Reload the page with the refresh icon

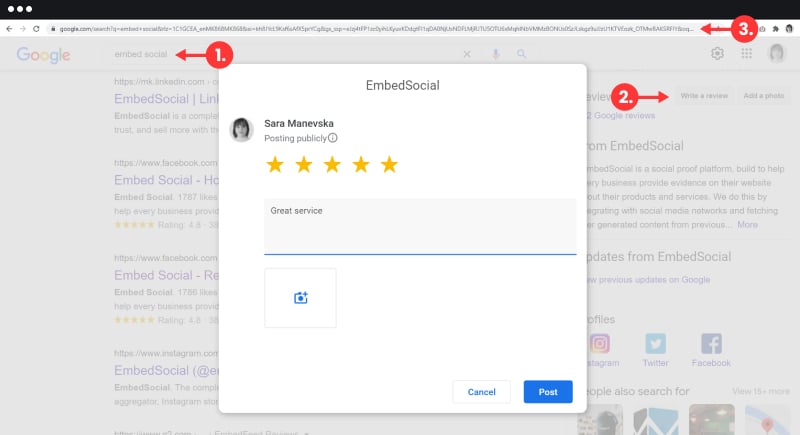pyautogui.click(x=36, y=29)
